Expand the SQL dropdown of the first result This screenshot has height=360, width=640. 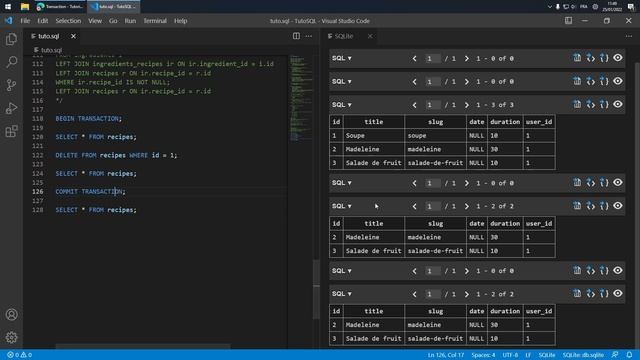coord(342,58)
